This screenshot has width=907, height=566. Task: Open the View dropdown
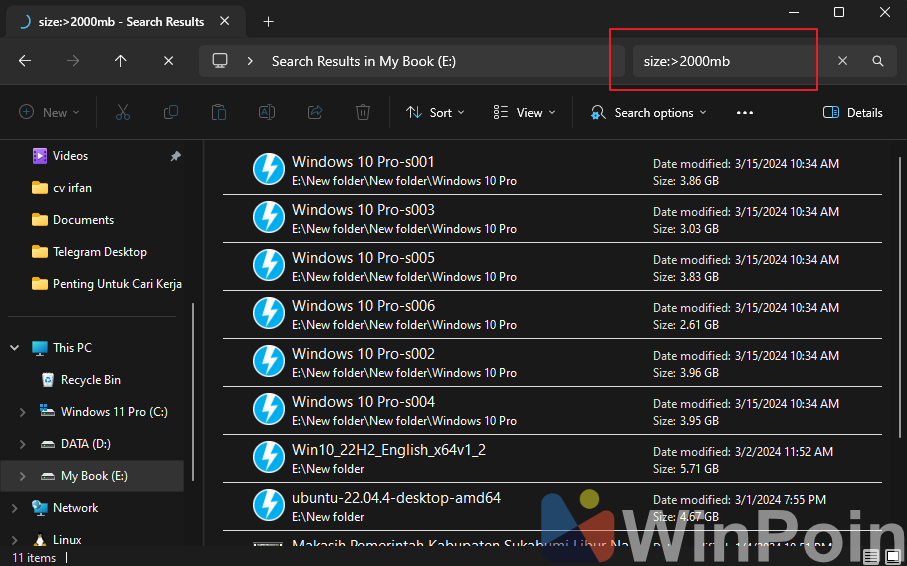pyautogui.click(x=524, y=112)
